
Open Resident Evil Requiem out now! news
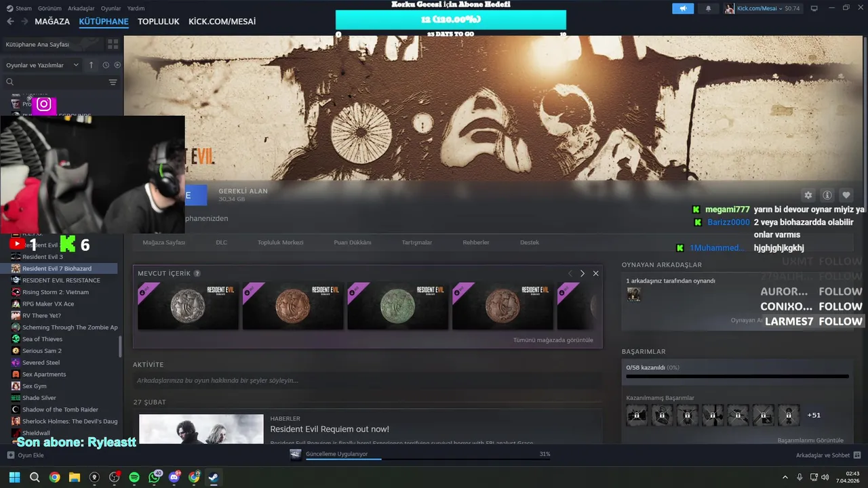click(x=330, y=429)
